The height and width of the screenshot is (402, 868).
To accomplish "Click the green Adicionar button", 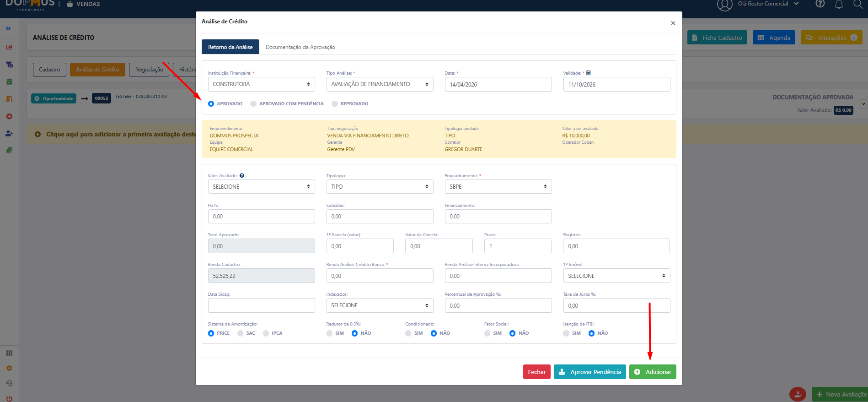I will [652, 372].
